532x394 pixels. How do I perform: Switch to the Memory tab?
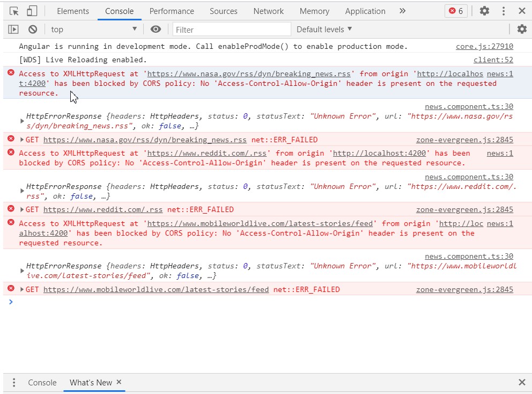coord(314,11)
